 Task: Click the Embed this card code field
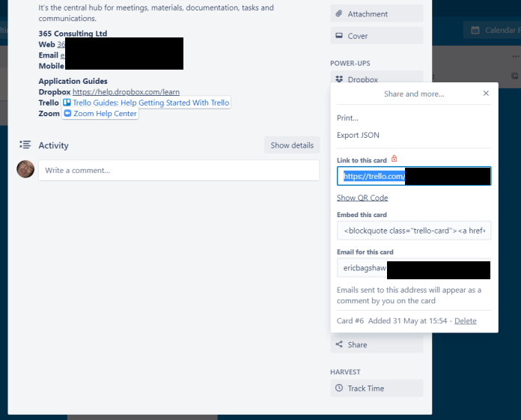[414, 231]
